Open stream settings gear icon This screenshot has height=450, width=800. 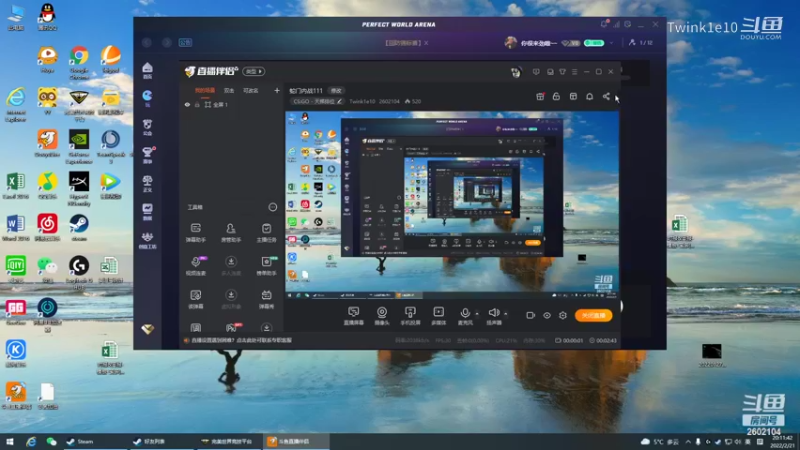(563, 315)
